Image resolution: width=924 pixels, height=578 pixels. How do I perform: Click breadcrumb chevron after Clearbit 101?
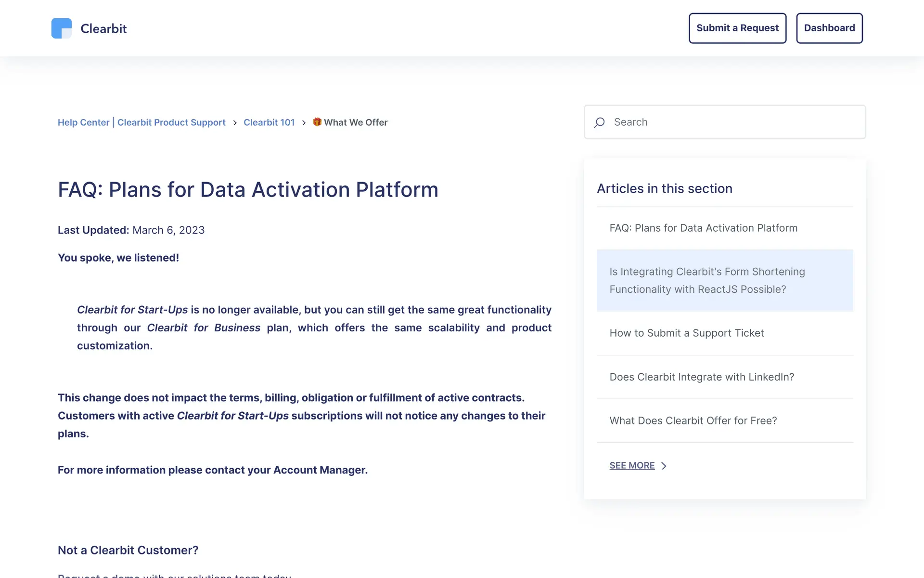[304, 123]
